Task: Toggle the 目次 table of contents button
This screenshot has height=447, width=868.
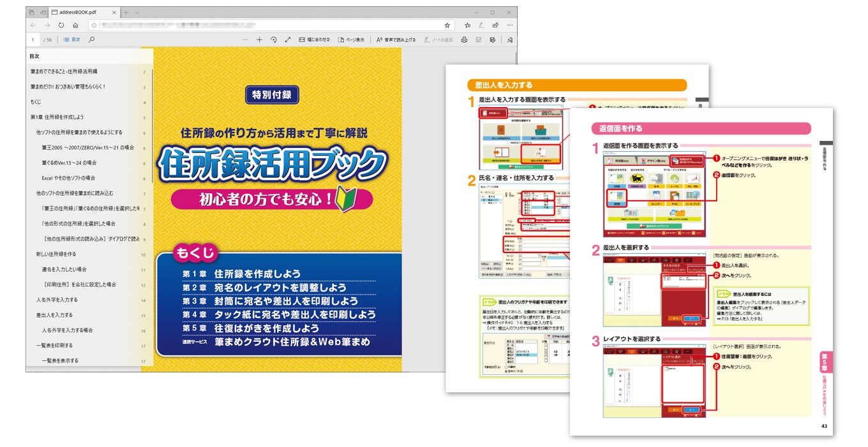Action: 71,40
